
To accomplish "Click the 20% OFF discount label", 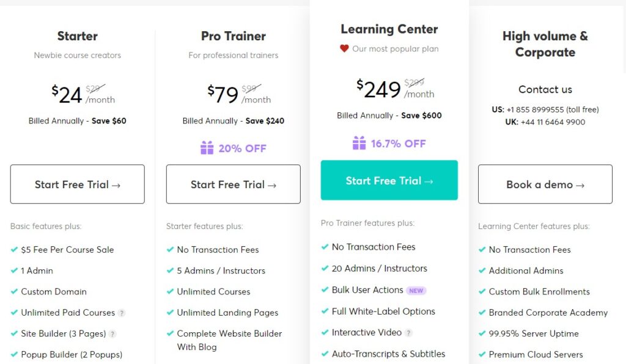I will tap(242, 148).
